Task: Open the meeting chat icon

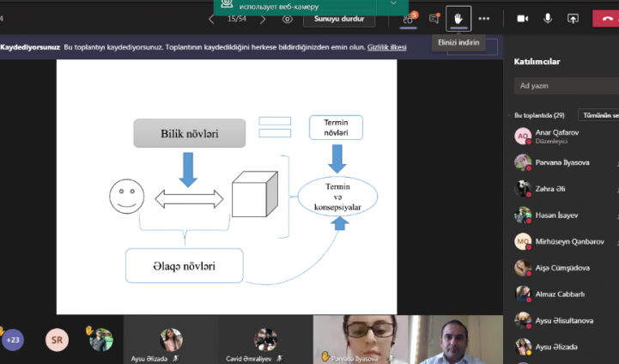Action: pyautogui.click(x=434, y=19)
